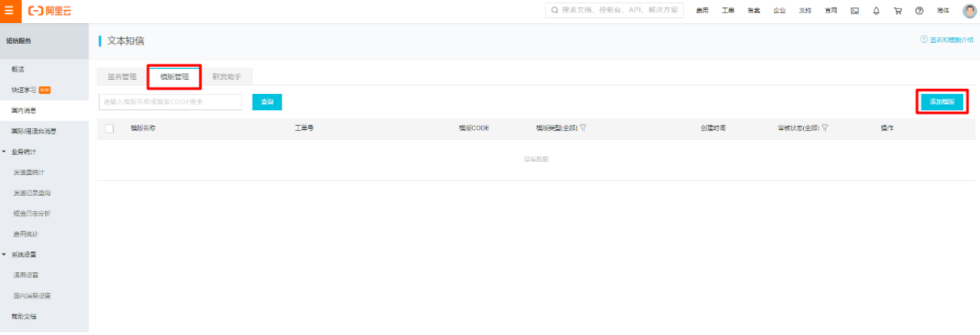Open 国际/港澳台消息 in the sidebar

click(x=34, y=131)
